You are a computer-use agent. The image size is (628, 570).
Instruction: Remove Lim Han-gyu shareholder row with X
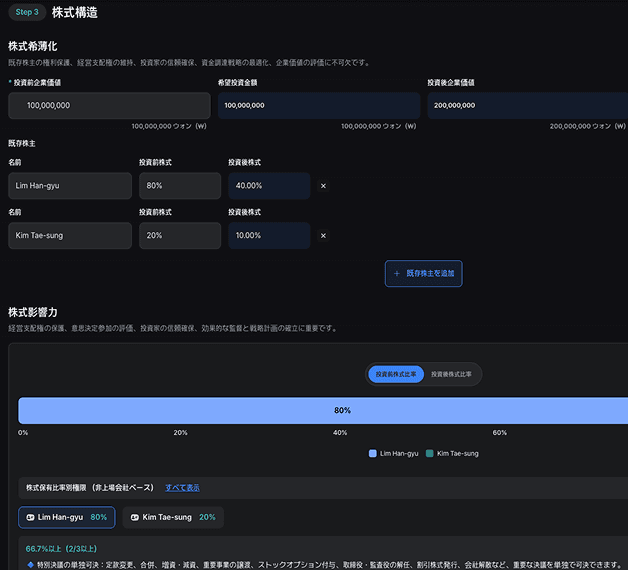pyautogui.click(x=323, y=186)
